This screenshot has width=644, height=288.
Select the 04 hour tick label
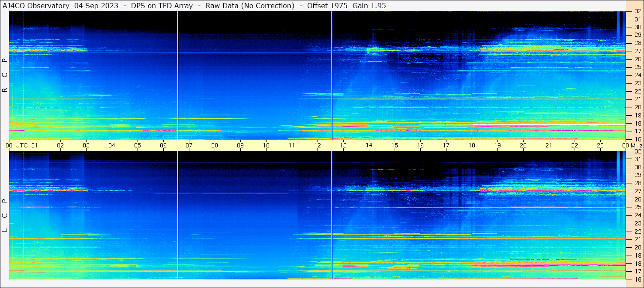tap(112, 145)
